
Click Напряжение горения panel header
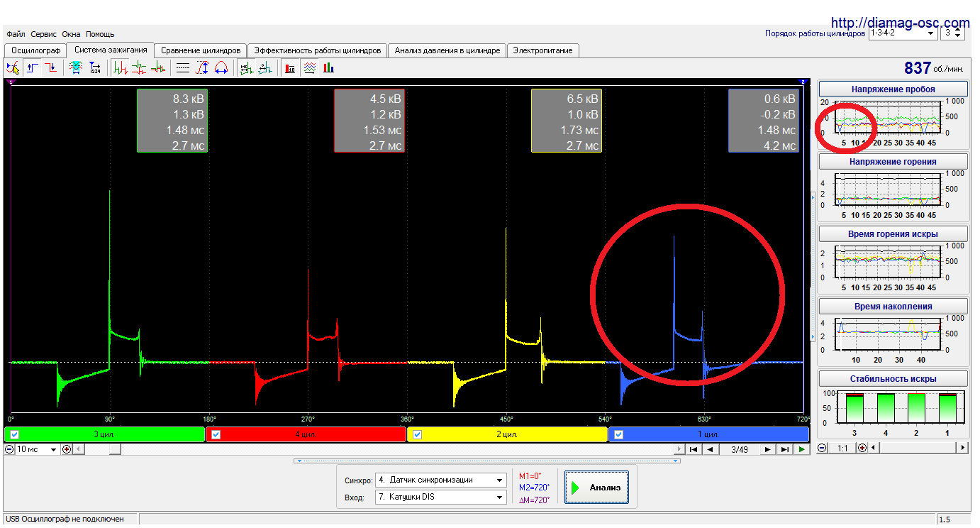pos(893,162)
